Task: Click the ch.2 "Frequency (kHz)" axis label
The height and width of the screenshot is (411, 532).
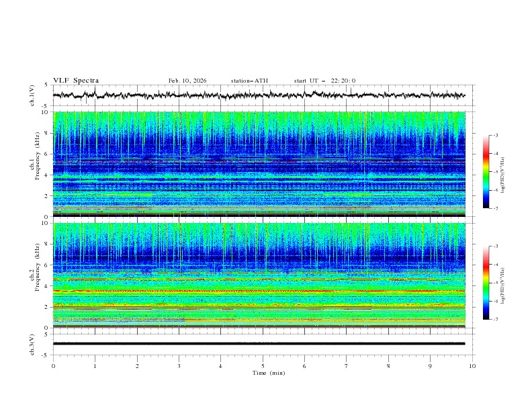Action: coord(38,267)
